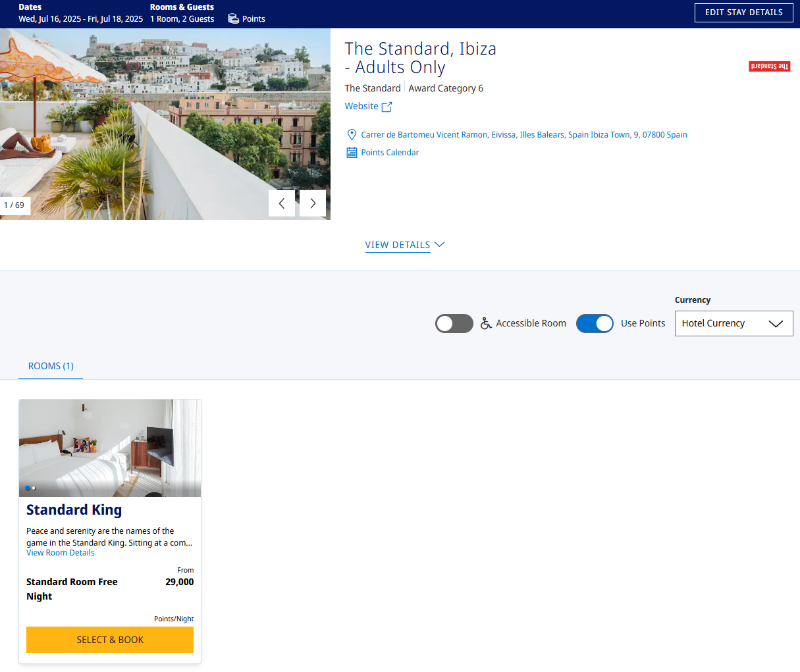Click the Standard Room Free Night rate label
Viewport: 800px width, 672px height.
pyautogui.click(x=72, y=589)
